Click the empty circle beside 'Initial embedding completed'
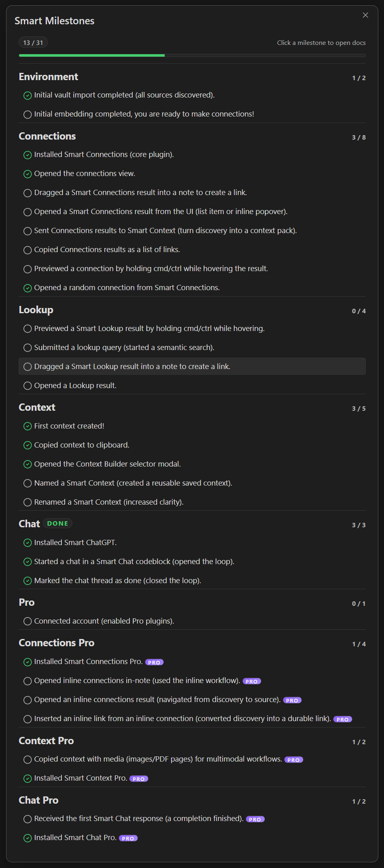This screenshot has width=384, height=868. (28, 115)
